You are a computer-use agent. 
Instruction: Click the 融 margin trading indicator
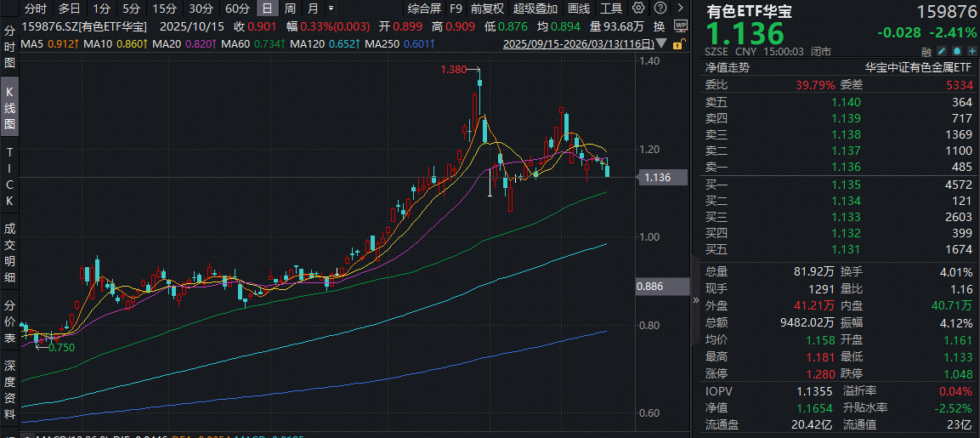[926, 51]
